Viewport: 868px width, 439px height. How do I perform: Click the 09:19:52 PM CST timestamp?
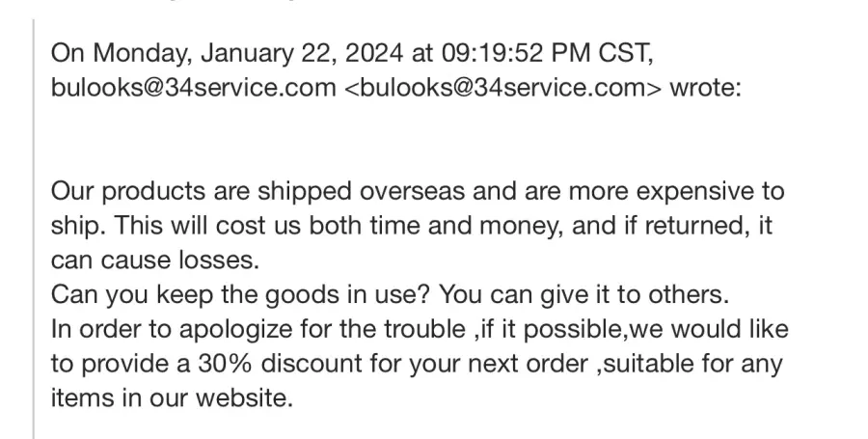click(x=546, y=54)
